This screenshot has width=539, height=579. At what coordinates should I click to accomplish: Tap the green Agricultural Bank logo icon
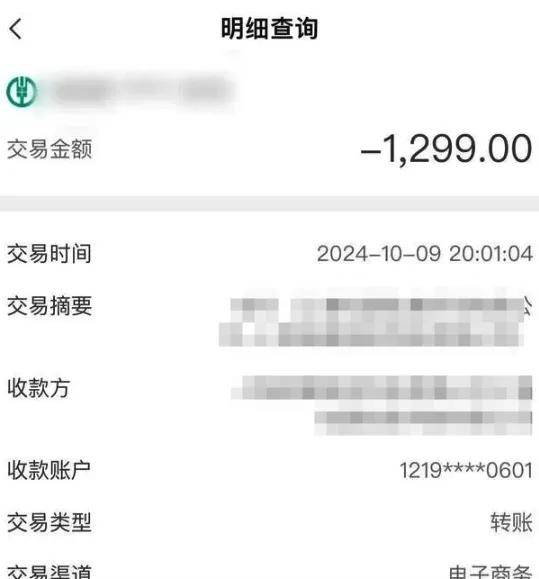[x=21, y=91]
